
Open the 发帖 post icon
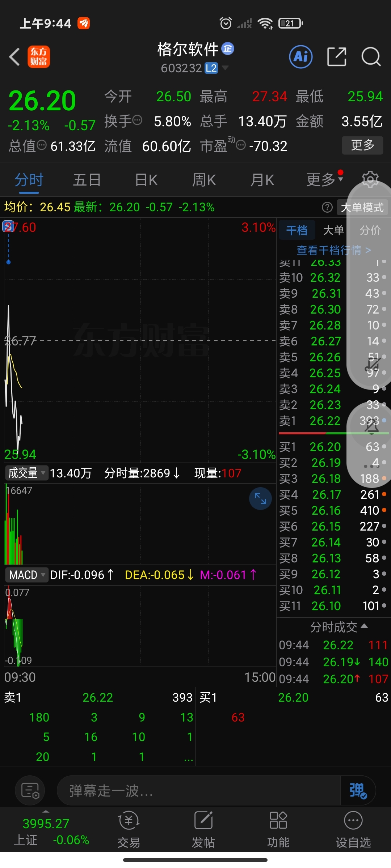[x=203, y=830]
